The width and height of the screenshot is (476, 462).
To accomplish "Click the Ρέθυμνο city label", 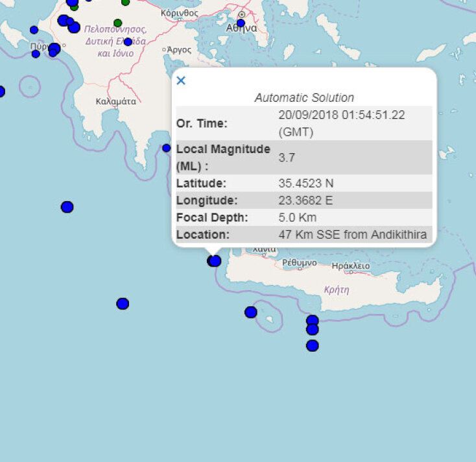I will 300,263.
